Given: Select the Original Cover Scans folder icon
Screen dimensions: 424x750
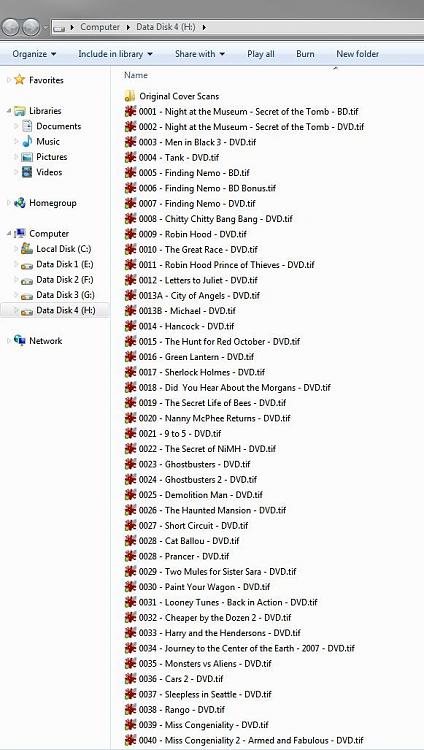Looking at the screenshot, I should (x=130, y=96).
